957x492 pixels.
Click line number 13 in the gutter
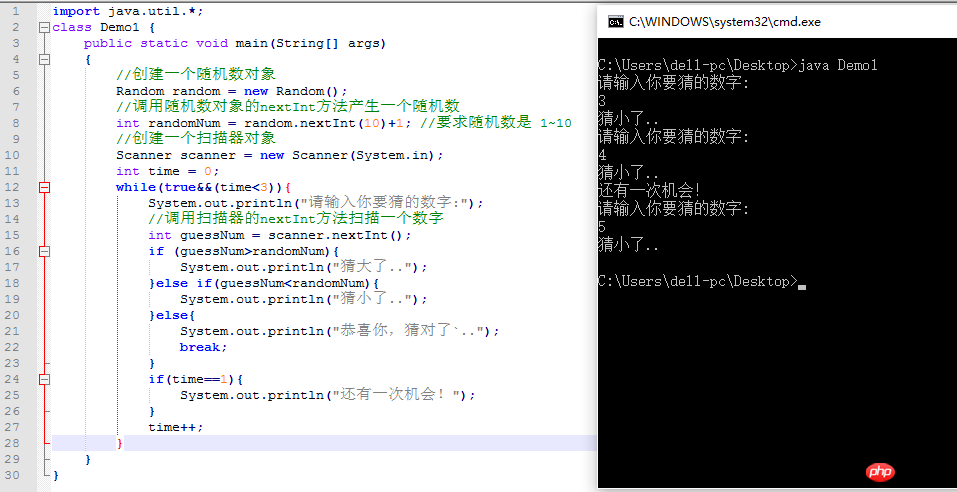pos(12,203)
